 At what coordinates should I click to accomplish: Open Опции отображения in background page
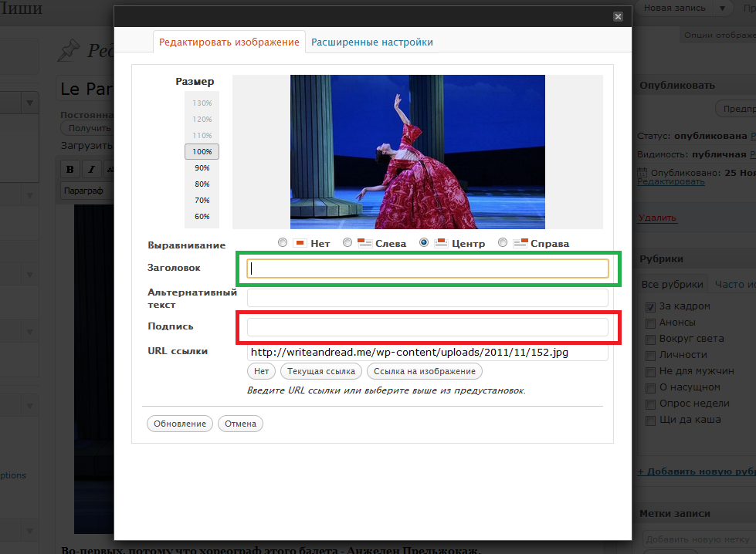click(x=720, y=35)
